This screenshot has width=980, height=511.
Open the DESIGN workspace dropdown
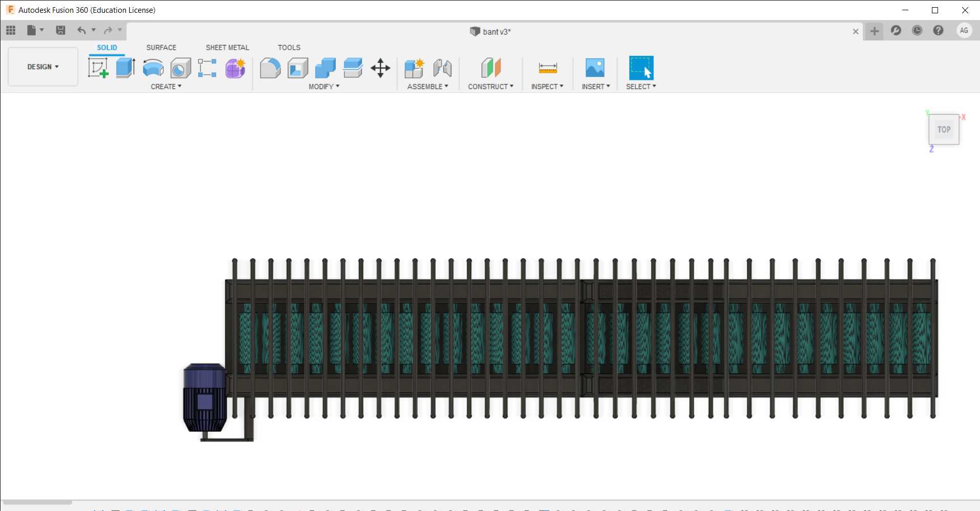pyautogui.click(x=43, y=67)
